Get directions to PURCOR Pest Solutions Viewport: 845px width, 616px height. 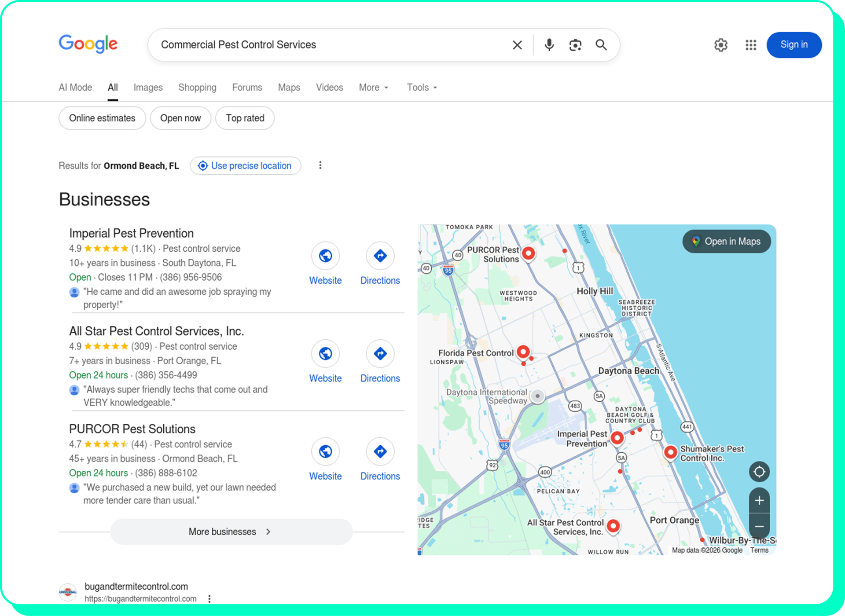[380, 451]
